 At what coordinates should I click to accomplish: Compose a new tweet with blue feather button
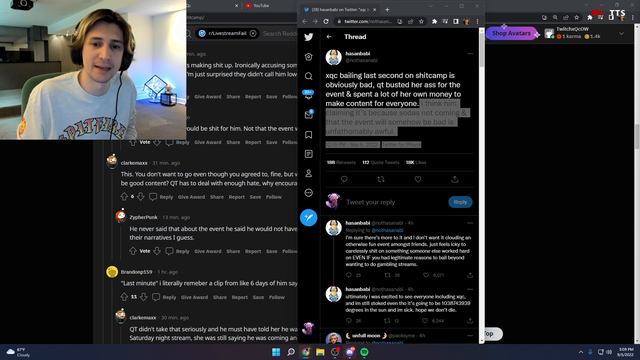(x=309, y=217)
